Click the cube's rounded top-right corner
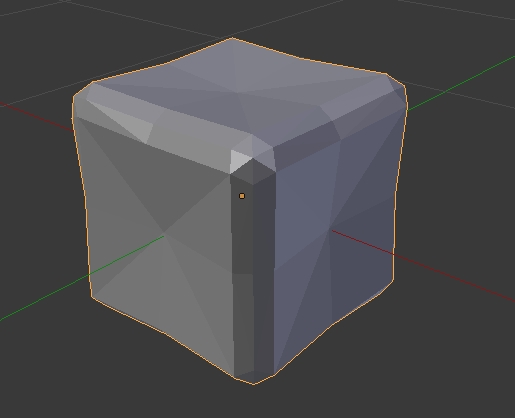This screenshot has width=515, height=418. click(397, 88)
